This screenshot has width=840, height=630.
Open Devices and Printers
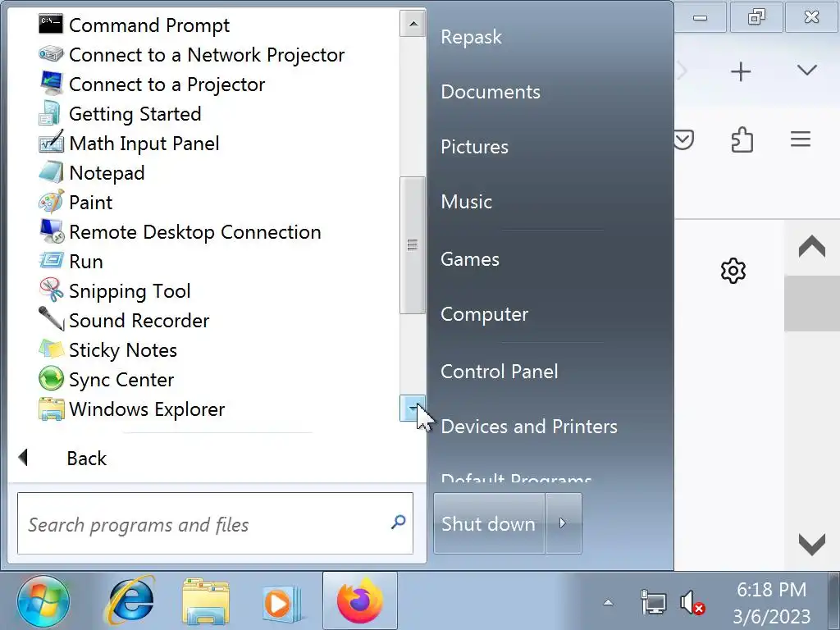529,427
